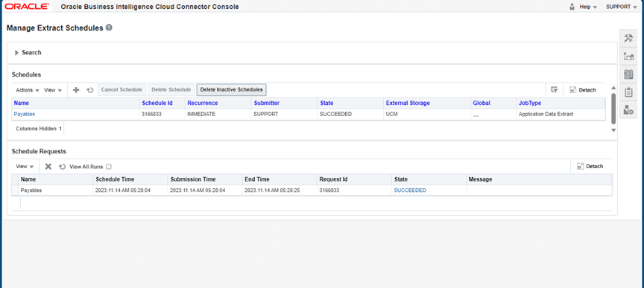Open the SUCCEEDED state link in requests

point(410,191)
